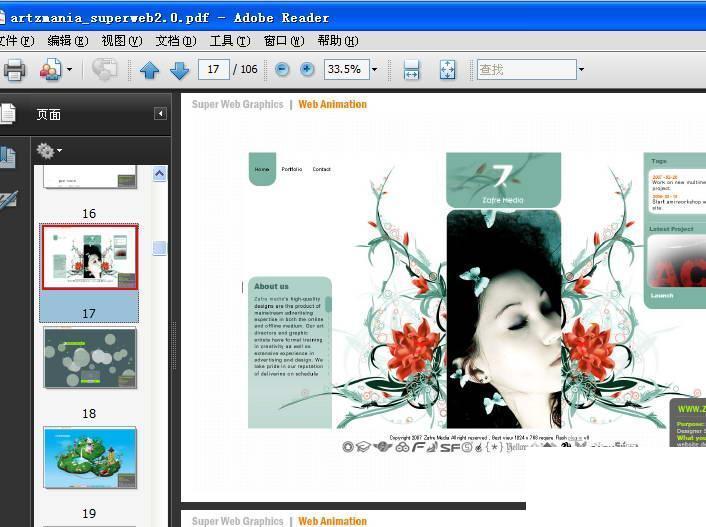This screenshot has width=706, height=527.
Task: Select page 16 thumbnail
Action: [x=90, y=177]
